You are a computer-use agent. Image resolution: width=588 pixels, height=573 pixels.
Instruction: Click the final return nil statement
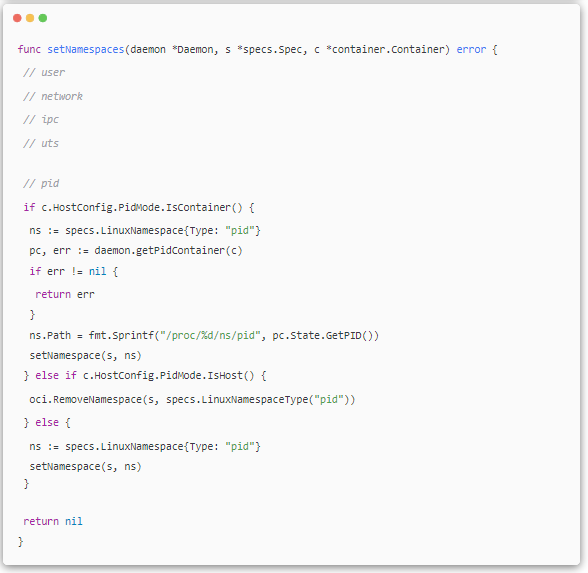(x=53, y=521)
